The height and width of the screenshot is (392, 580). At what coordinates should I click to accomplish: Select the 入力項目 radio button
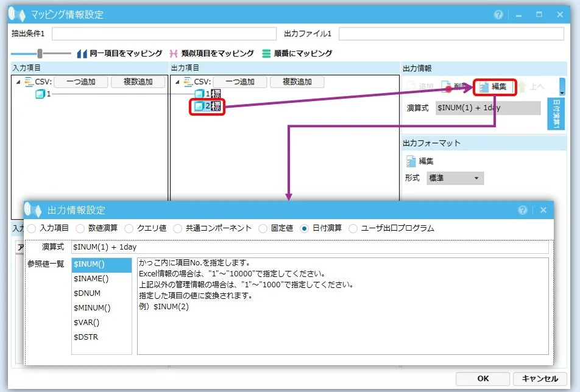(32, 228)
